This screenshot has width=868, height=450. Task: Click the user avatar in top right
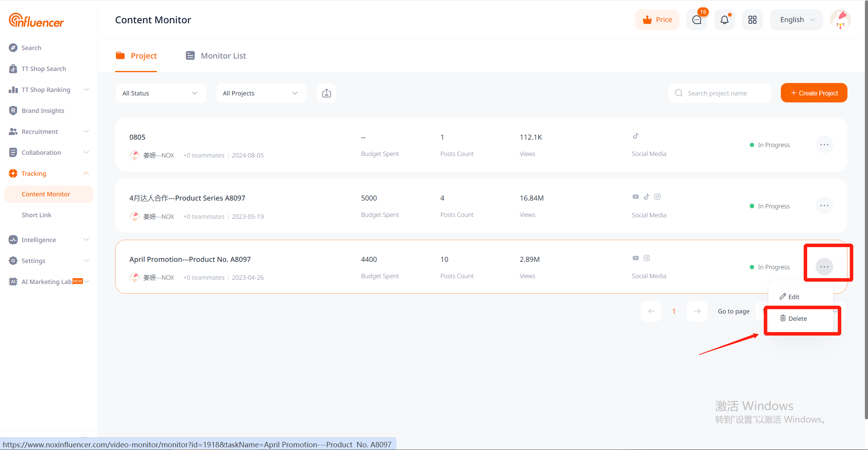click(x=840, y=20)
